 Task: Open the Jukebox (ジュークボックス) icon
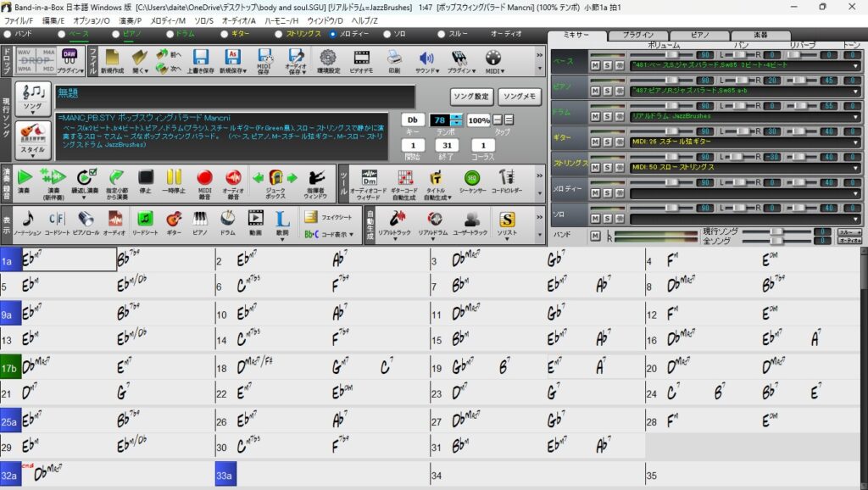[x=275, y=182]
